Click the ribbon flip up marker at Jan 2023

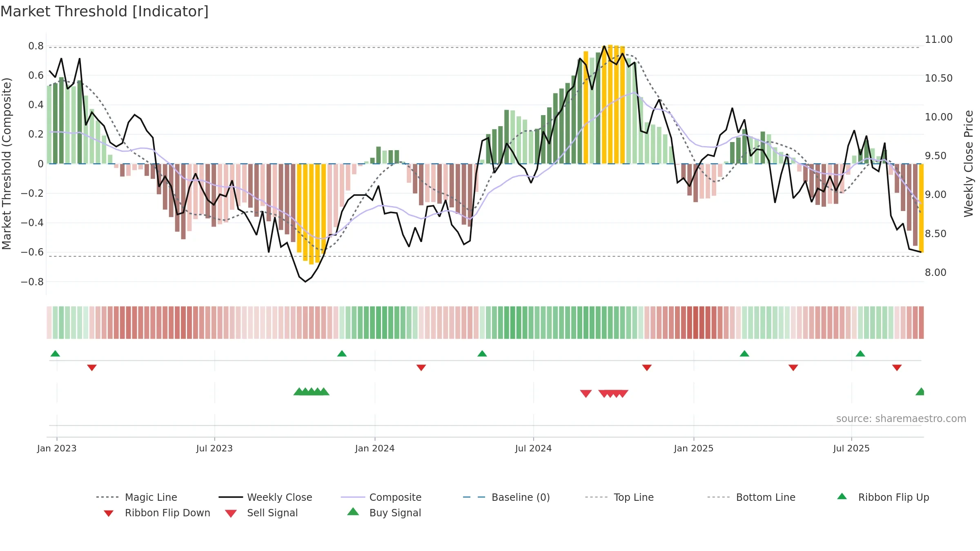tap(55, 353)
